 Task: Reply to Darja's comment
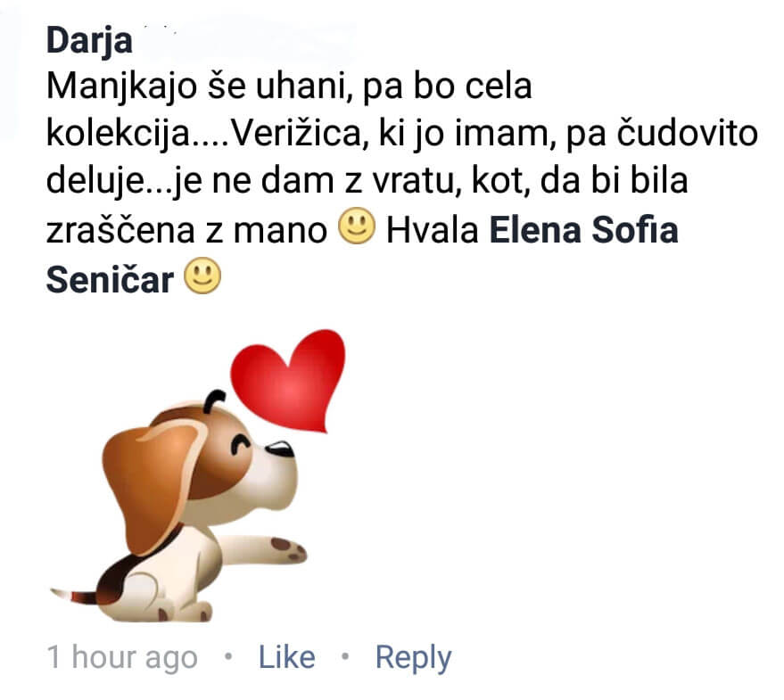pos(414,658)
